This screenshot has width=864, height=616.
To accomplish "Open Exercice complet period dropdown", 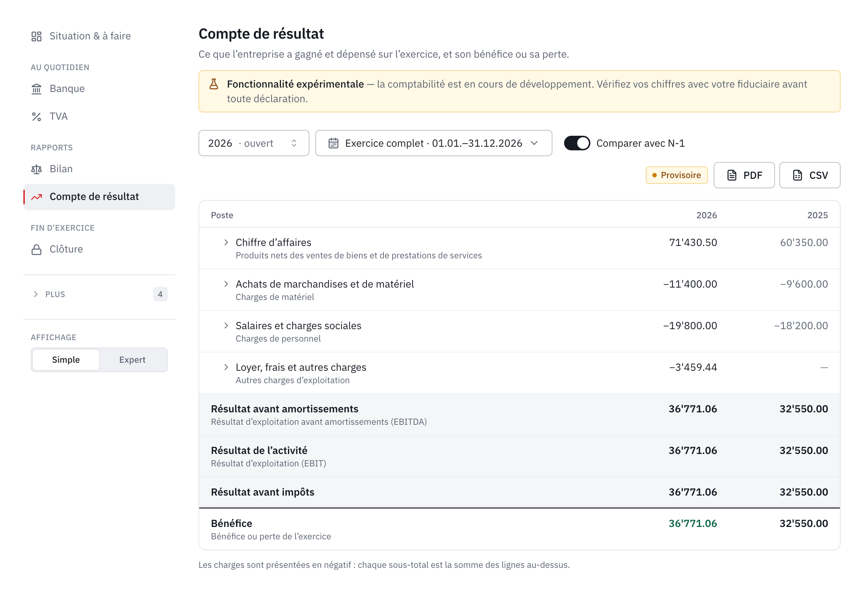I will [433, 143].
